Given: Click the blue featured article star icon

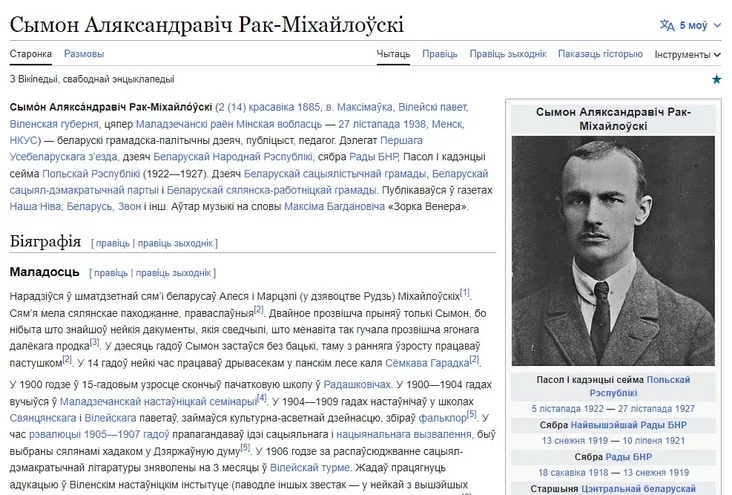Looking at the screenshot, I should [x=716, y=79].
